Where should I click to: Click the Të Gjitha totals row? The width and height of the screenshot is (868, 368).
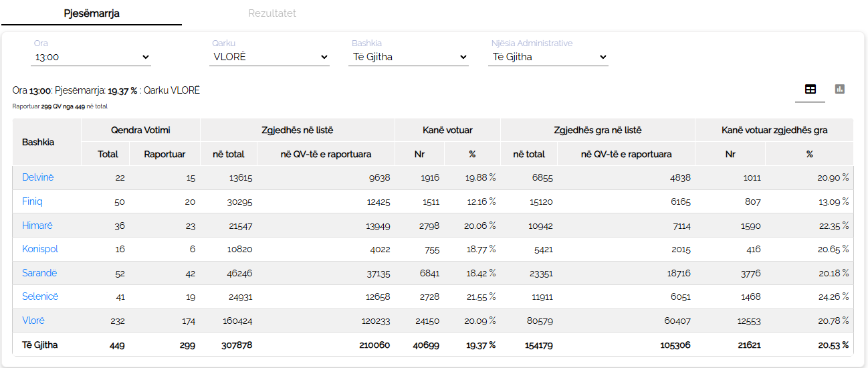coord(433,345)
